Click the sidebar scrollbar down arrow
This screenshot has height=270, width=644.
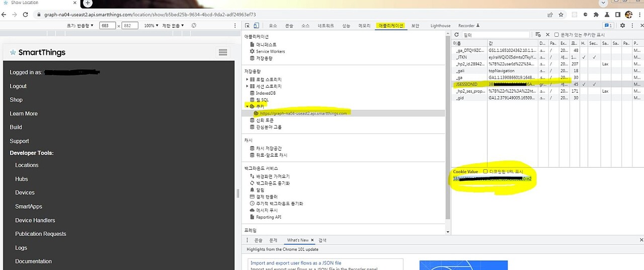[x=448, y=232]
